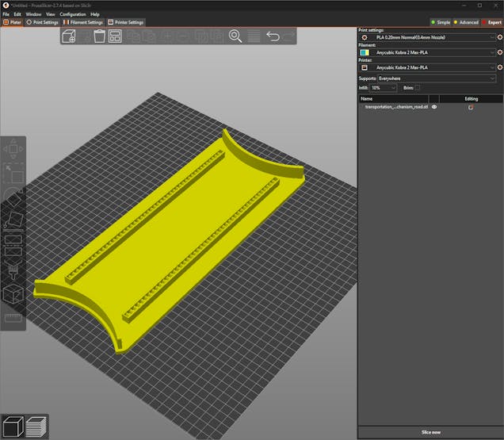Select the Paint-on supports brush tool
The width and height of the screenshot is (504, 440).
coord(13,270)
